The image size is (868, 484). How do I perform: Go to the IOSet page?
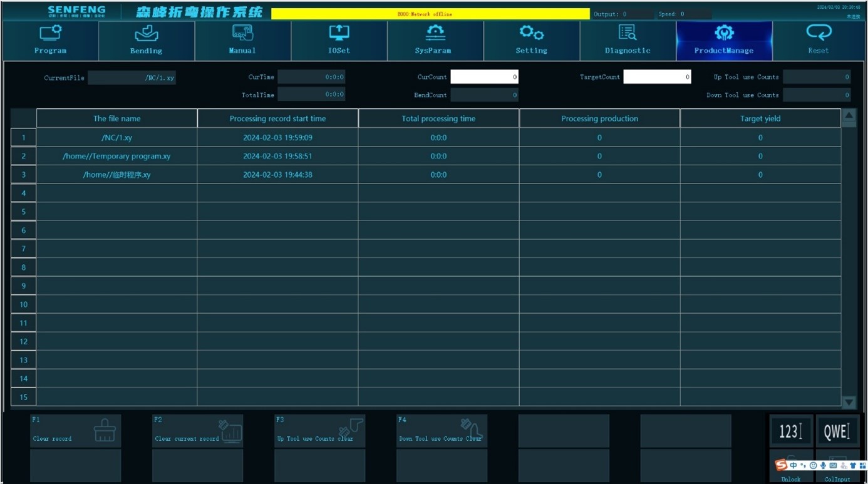pyautogui.click(x=339, y=40)
